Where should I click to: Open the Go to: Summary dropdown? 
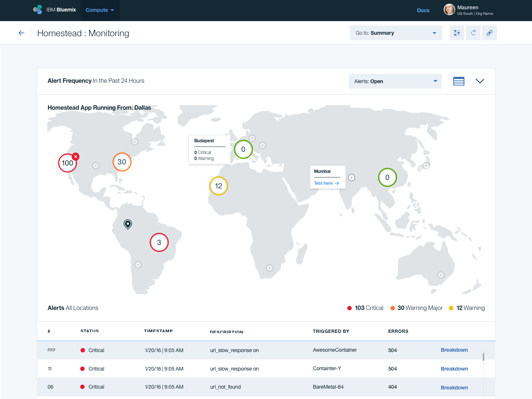396,33
